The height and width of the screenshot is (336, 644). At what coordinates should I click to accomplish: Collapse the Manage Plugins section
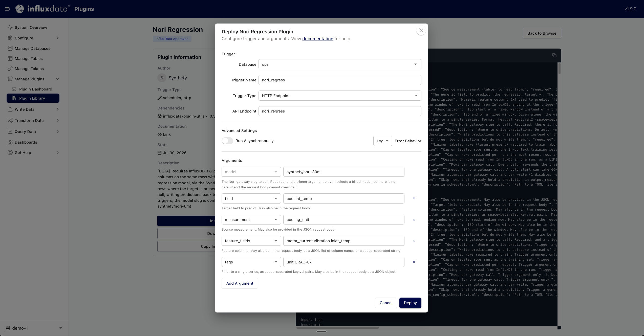pos(33,79)
